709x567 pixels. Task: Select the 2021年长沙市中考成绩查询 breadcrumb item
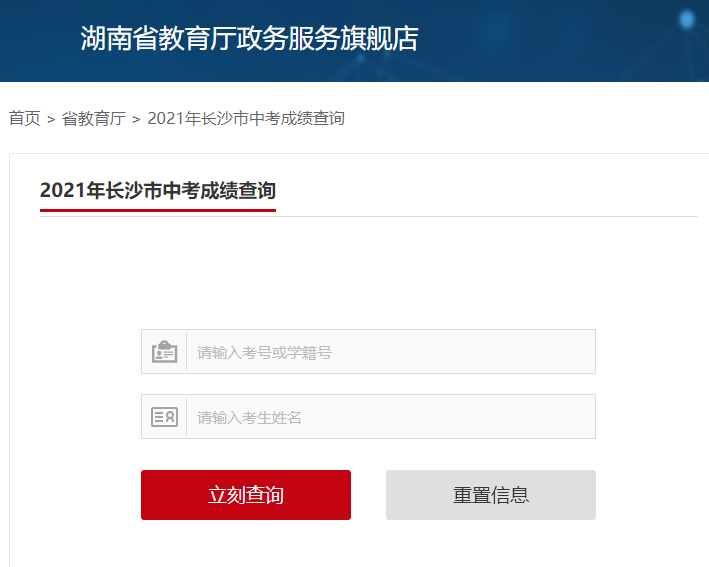(246, 118)
